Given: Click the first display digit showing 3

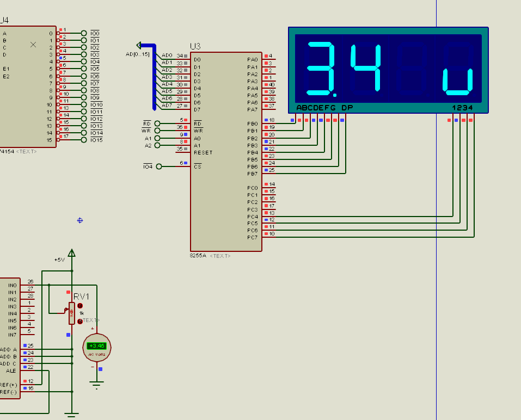Looking at the screenshot, I should 321,69.
